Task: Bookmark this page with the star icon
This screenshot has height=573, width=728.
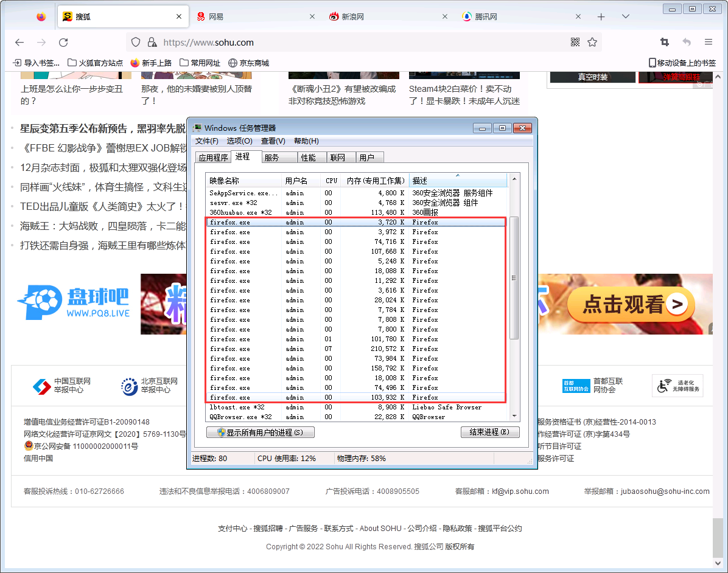Action: [x=592, y=42]
